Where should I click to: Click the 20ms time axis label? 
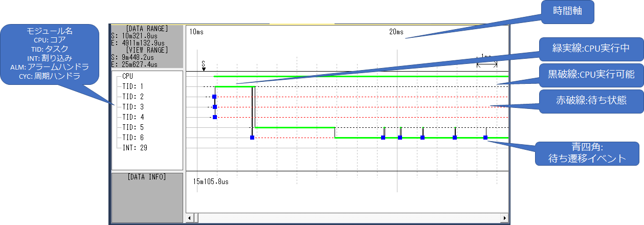click(396, 32)
